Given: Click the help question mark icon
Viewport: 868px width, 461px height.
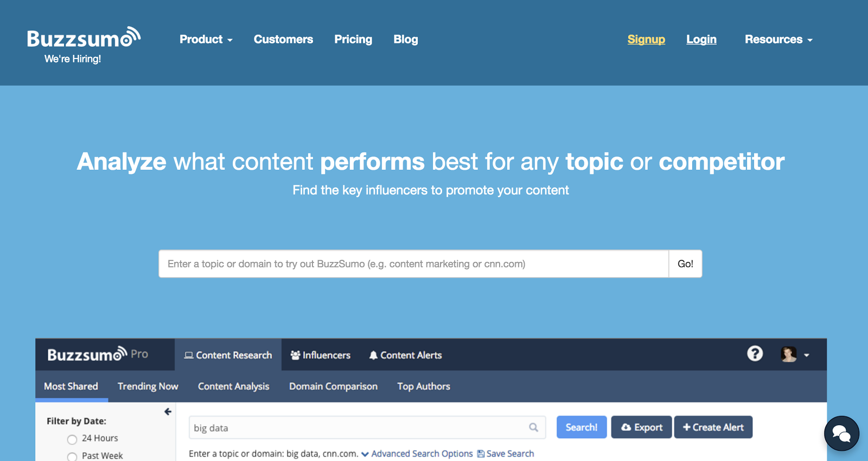Looking at the screenshot, I should 755,354.
